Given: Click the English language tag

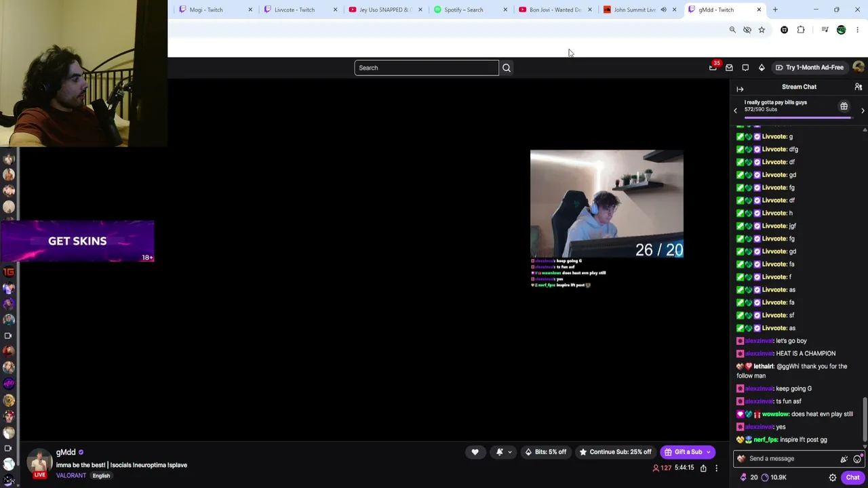Looking at the screenshot, I should point(101,476).
